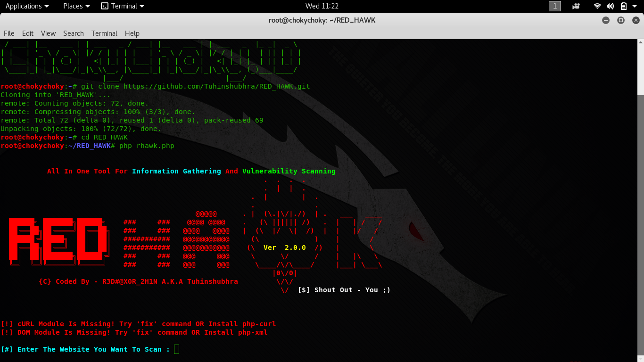Click the yellow 'Ver 2.0.0' text

point(285,248)
